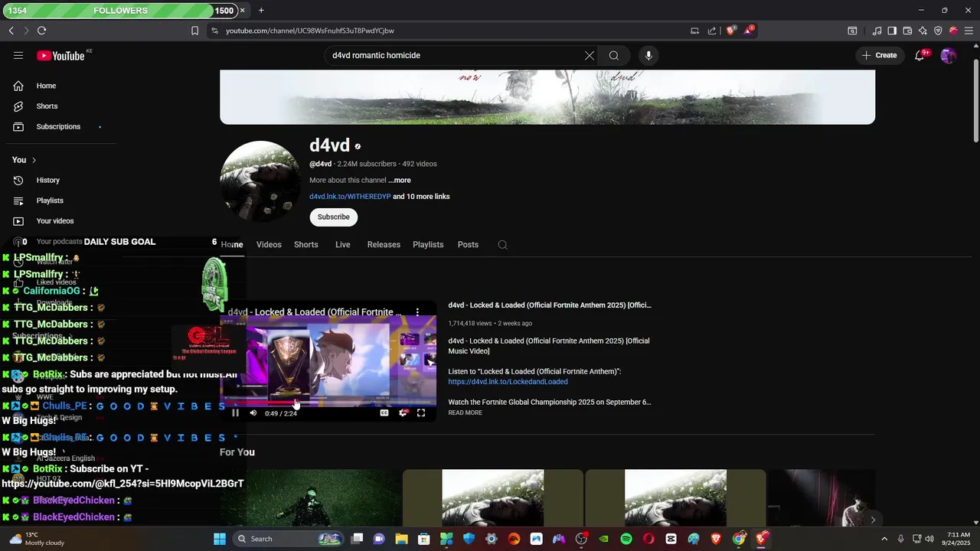Open the YouTube guide hamburger menu
The image size is (980, 551).
tap(18, 55)
